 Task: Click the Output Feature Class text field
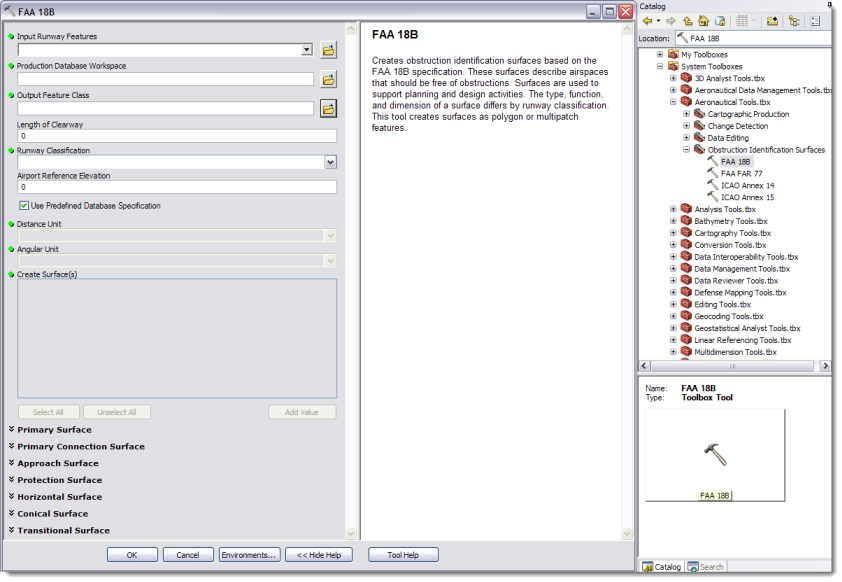pyautogui.click(x=165, y=108)
